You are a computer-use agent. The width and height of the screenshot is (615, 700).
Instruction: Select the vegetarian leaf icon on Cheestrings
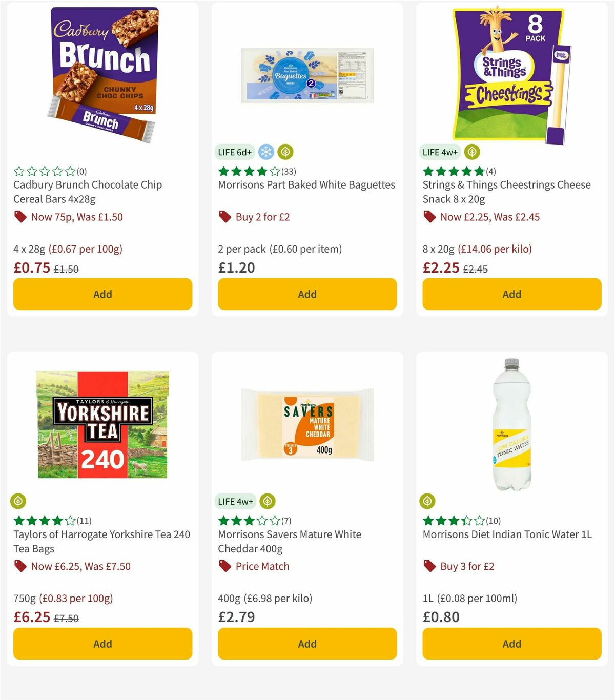pyautogui.click(x=471, y=152)
